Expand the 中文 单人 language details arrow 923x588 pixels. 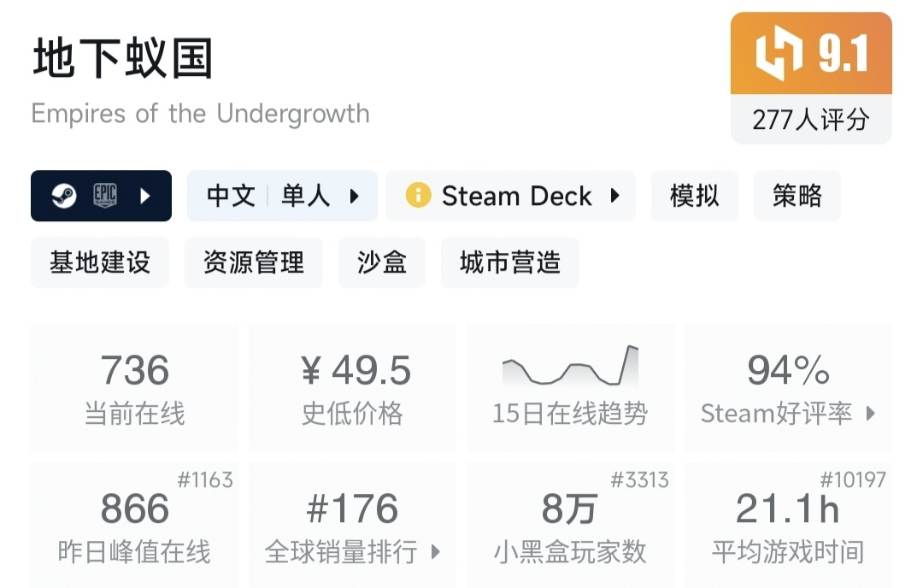pos(355,196)
